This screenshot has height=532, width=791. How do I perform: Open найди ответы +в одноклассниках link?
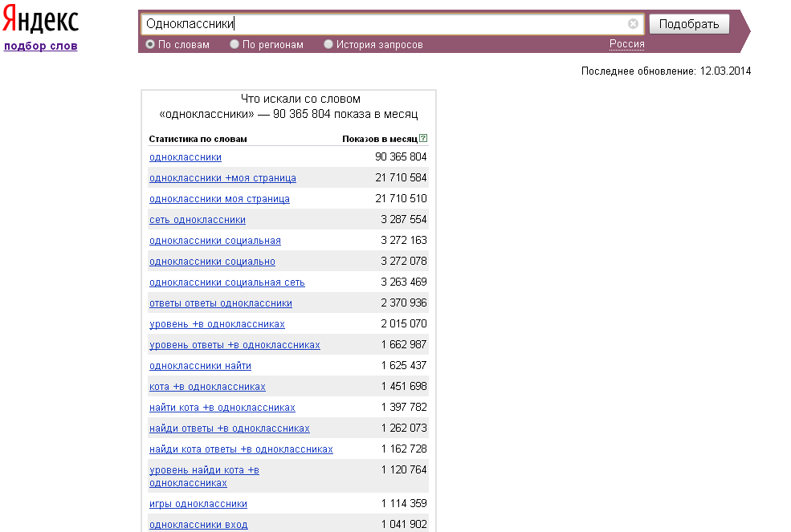point(230,428)
